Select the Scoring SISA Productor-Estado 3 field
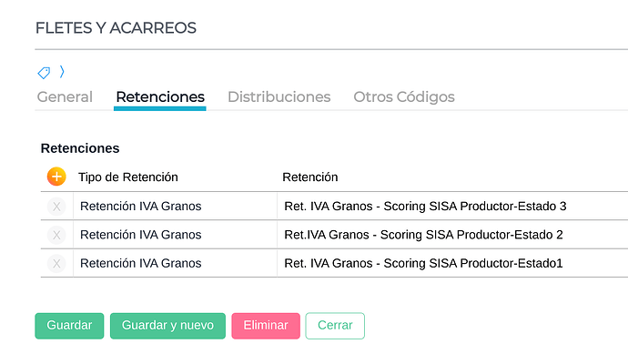The image size is (628, 364). click(x=451, y=207)
